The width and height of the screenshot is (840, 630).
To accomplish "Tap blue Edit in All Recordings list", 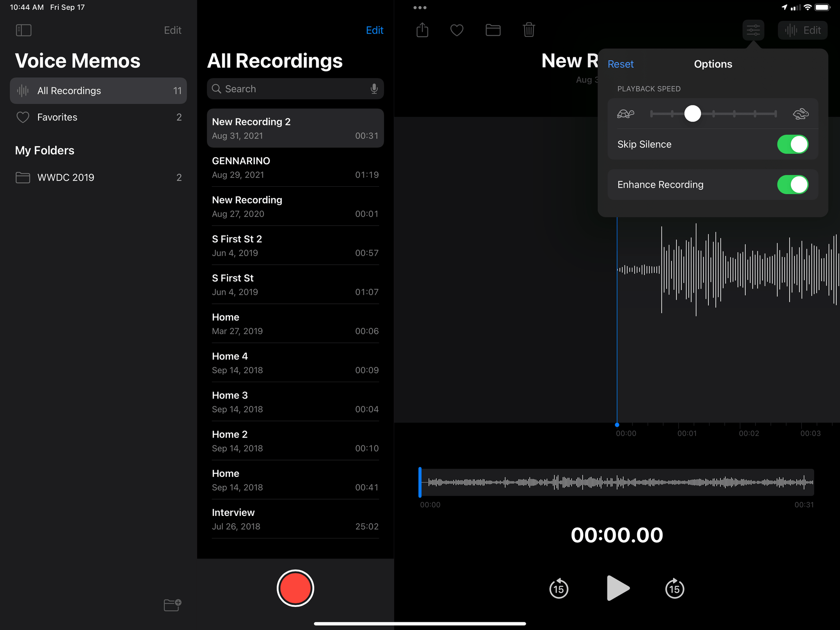I will 374,30.
